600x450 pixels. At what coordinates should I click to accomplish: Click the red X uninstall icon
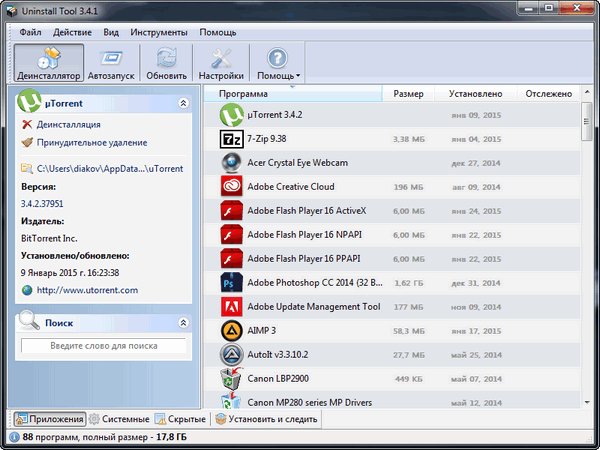pyautogui.click(x=27, y=124)
